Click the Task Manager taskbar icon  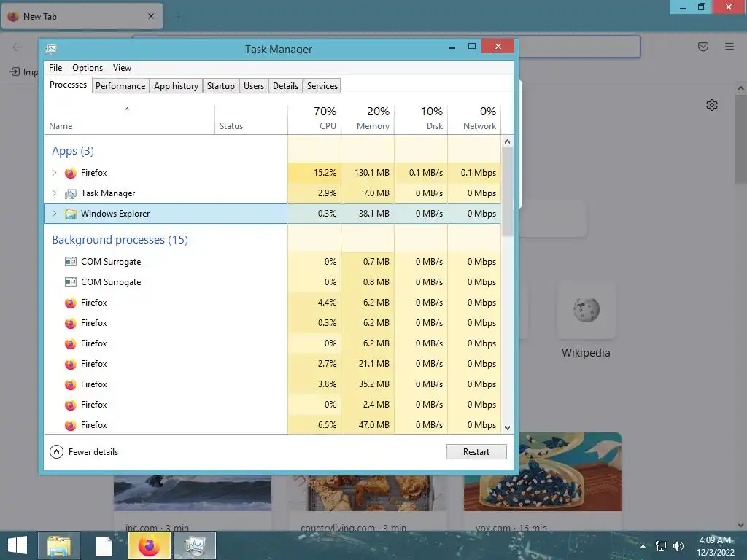(x=195, y=545)
